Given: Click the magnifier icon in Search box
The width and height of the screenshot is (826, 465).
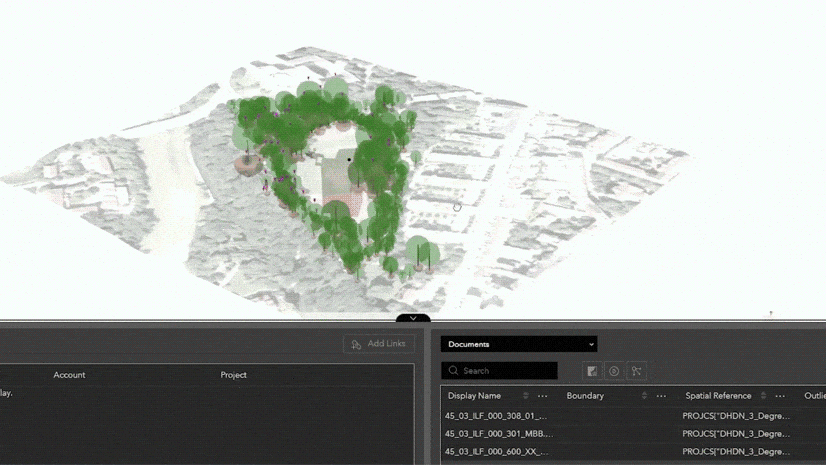Looking at the screenshot, I should tap(453, 371).
